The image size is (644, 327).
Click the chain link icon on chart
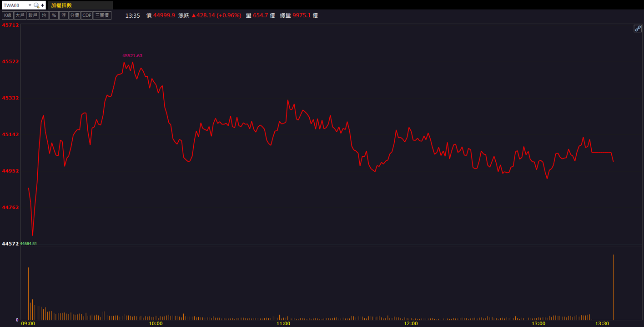(x=638, y=29)
